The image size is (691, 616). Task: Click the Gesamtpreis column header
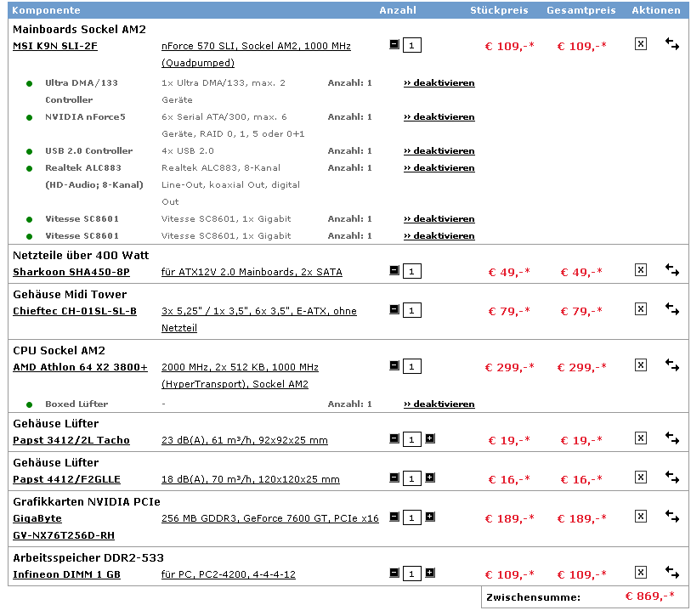(x=581, y=10)
